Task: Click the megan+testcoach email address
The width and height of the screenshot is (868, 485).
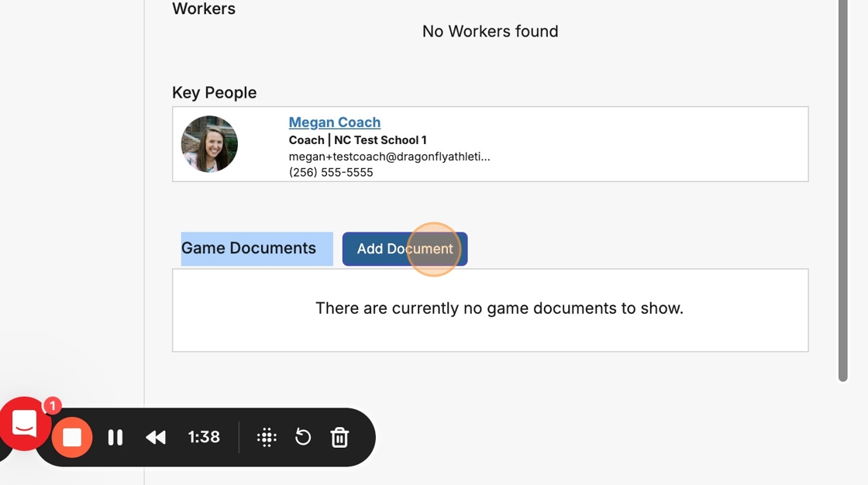Action: 389,157
